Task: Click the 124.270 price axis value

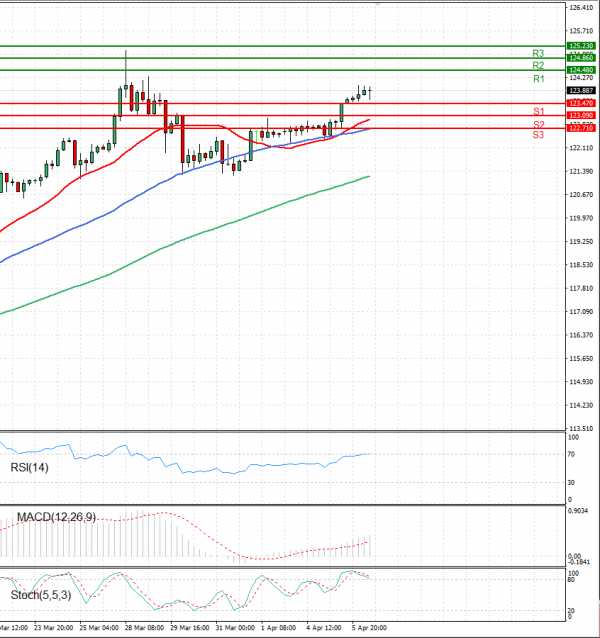Action: coord(581,78)
